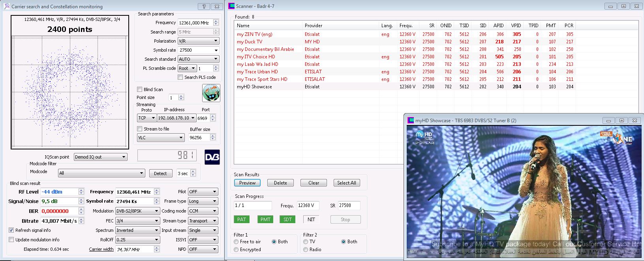Toggle Search PLS code checkbox
Image resolution: width=644 pixels, height=261 pixels.
(x=180, y=77)
